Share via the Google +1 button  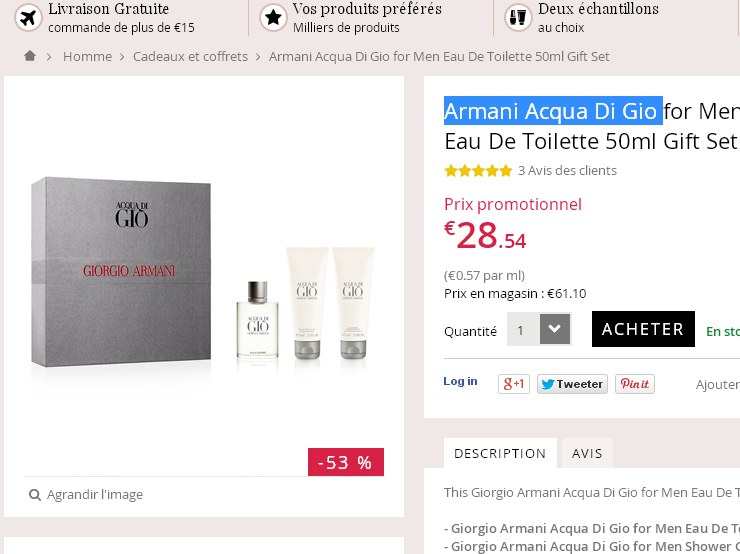point(514,384)
